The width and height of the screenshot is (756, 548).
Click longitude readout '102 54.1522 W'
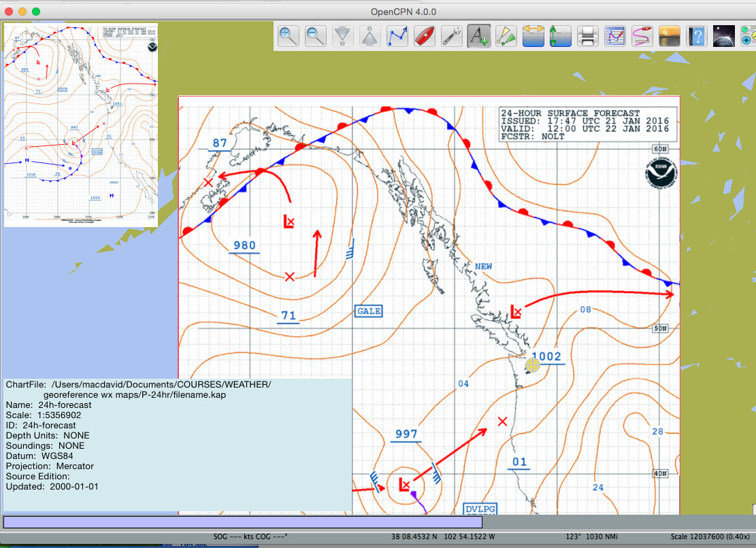pos(469,536)
